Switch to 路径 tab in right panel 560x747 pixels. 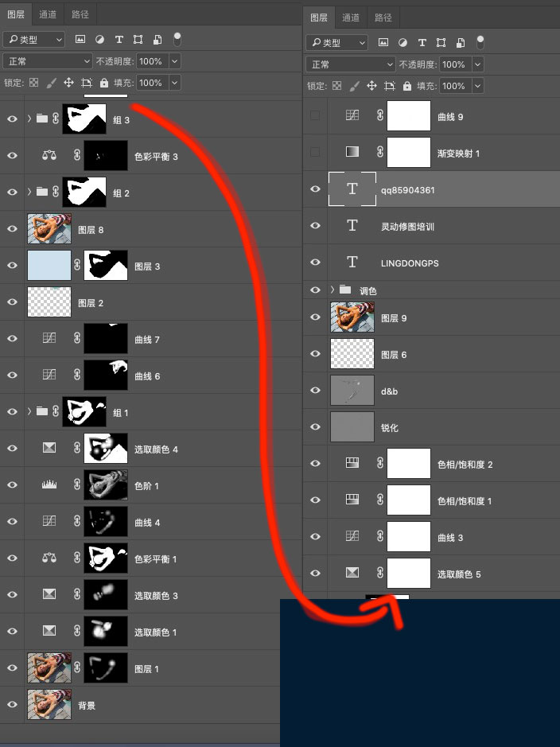click(383, 18)
